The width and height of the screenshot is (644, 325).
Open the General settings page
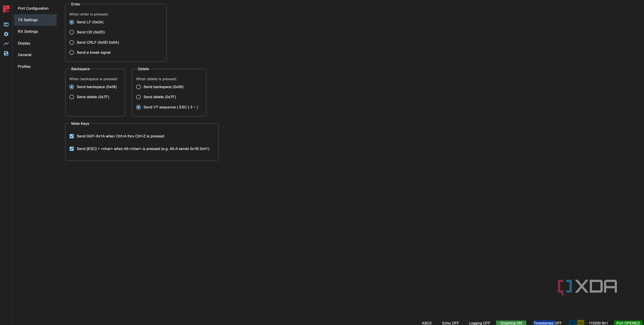click(35, 55)
